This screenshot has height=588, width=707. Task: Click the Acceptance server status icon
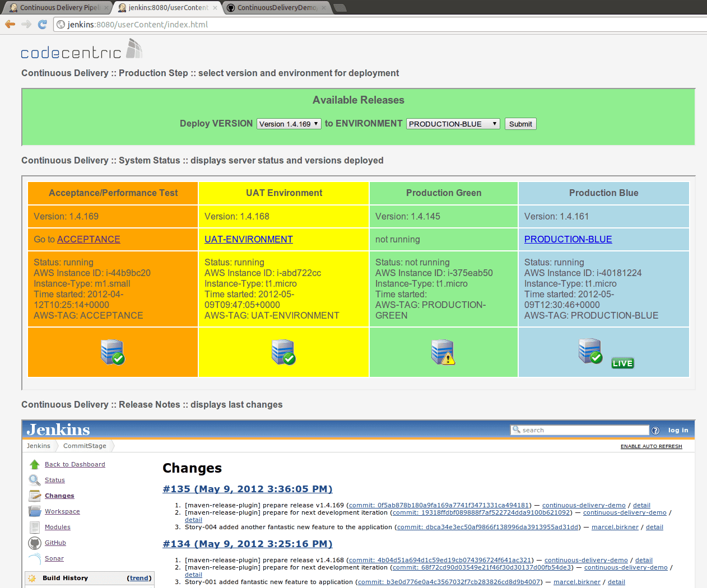click(113, 352)
